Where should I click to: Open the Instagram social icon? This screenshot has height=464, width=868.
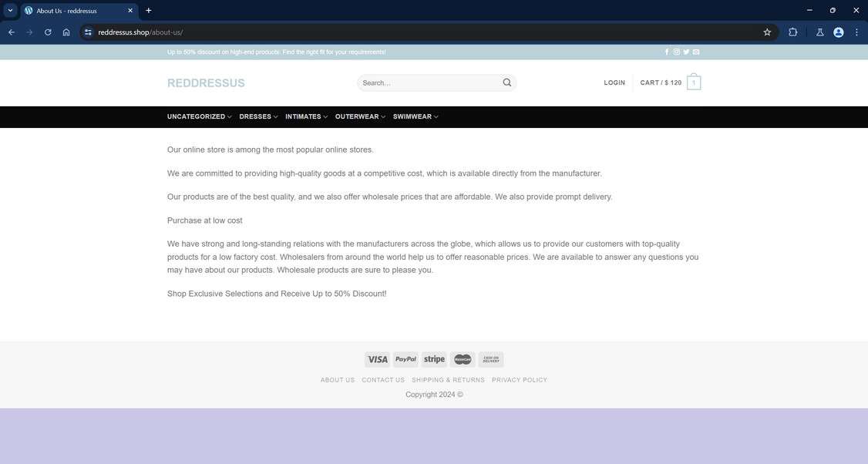tap(677, 52)
